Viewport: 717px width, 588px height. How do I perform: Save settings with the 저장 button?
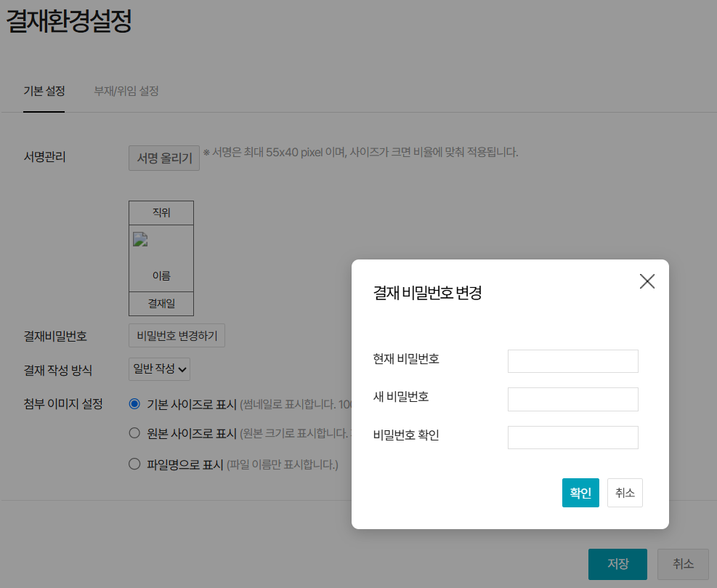(x=617, y=564)
